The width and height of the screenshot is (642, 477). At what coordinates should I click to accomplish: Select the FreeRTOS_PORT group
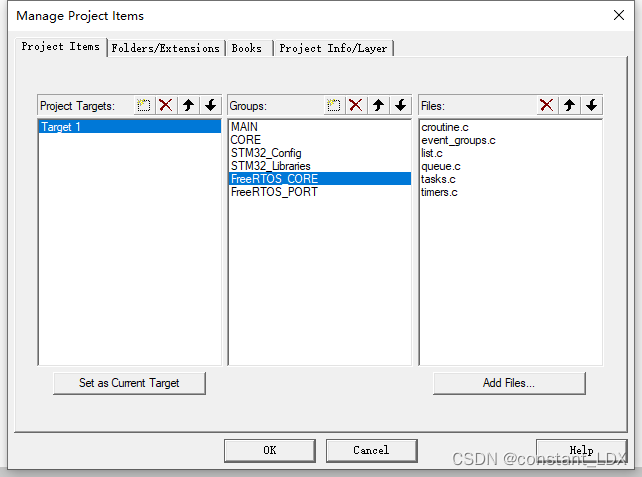(x=320, y=192)
